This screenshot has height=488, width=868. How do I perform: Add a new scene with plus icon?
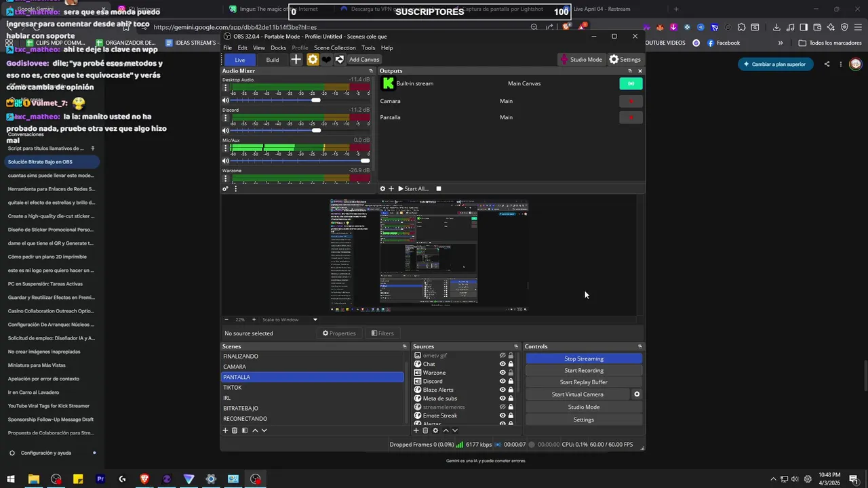point(226,430)
